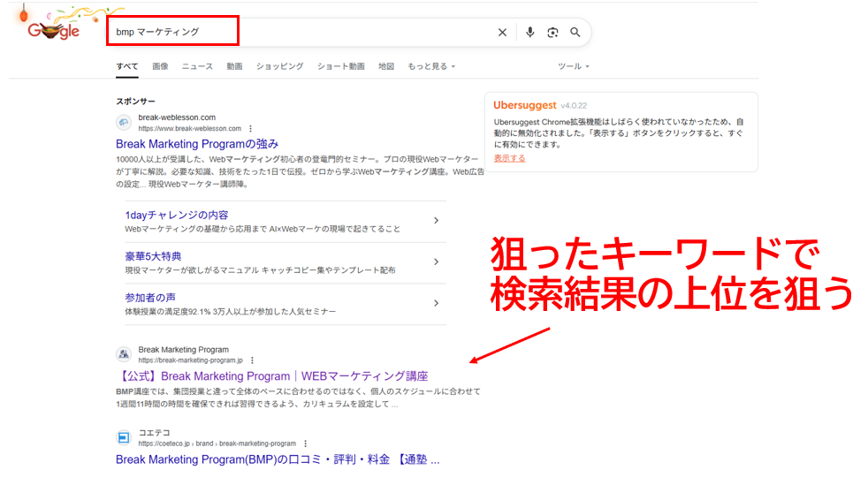Screen dimensions: 868x485
Task: Expand the もっと見る dropdown
Action: (431, 66)
